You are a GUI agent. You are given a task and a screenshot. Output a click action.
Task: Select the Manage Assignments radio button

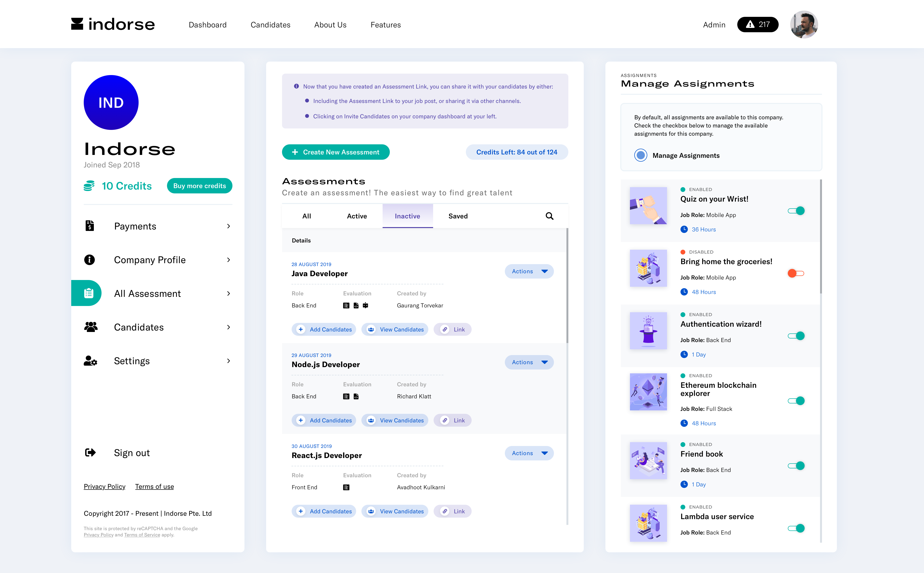click(x=641, y=155)
